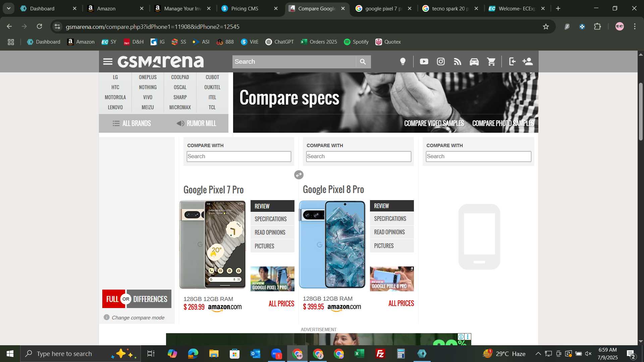Open Outlook from the taskbar

(x=255, y=354)
